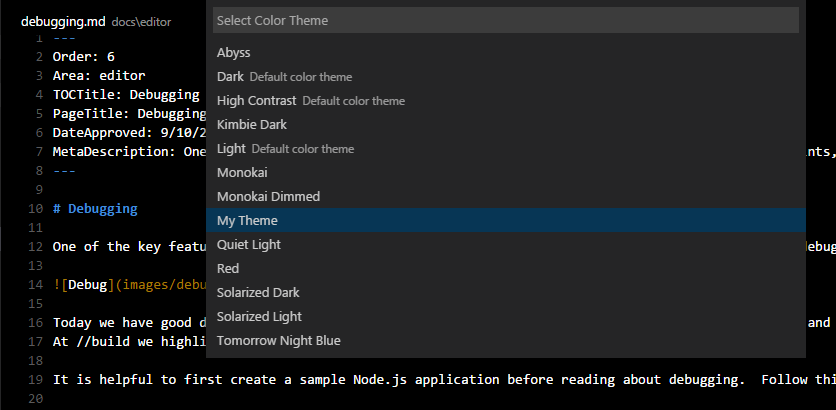Select the Tomorrow Night Blue theme

(279, 340)
